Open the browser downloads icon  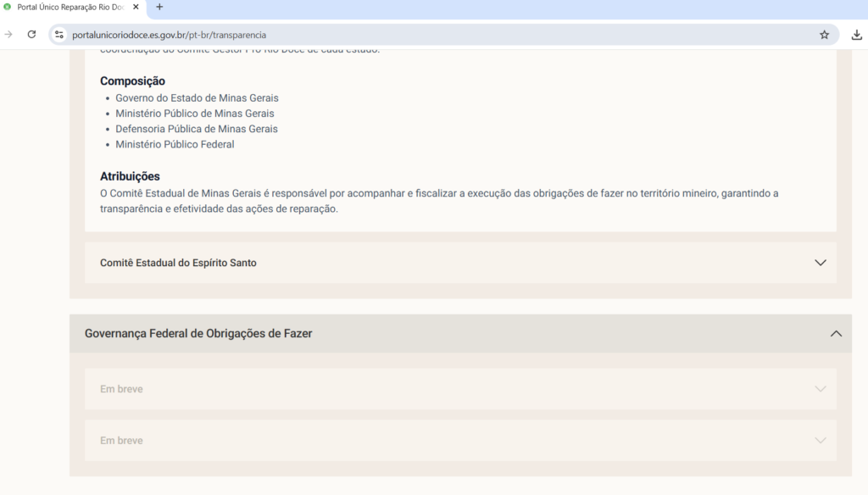[856, 35]
